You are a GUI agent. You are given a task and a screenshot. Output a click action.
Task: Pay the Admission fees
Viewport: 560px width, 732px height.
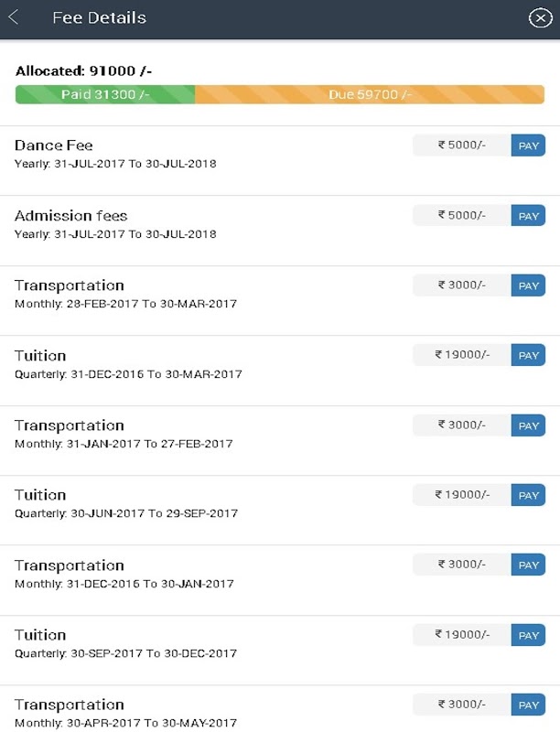[x=528, y=216]
